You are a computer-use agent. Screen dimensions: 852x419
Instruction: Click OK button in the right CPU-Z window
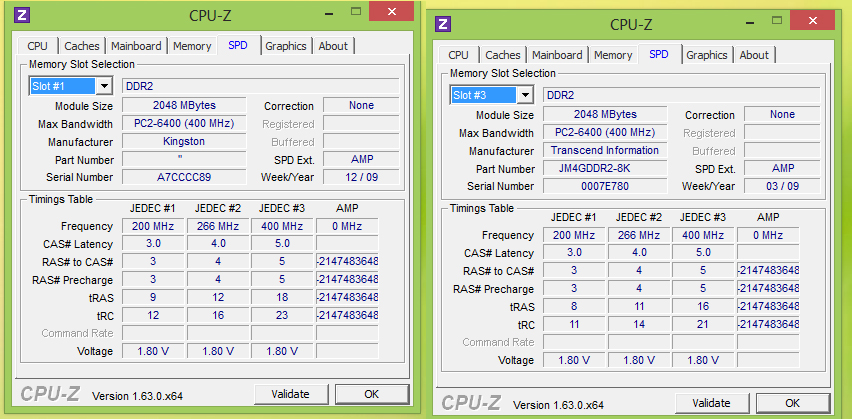(792, 403)
